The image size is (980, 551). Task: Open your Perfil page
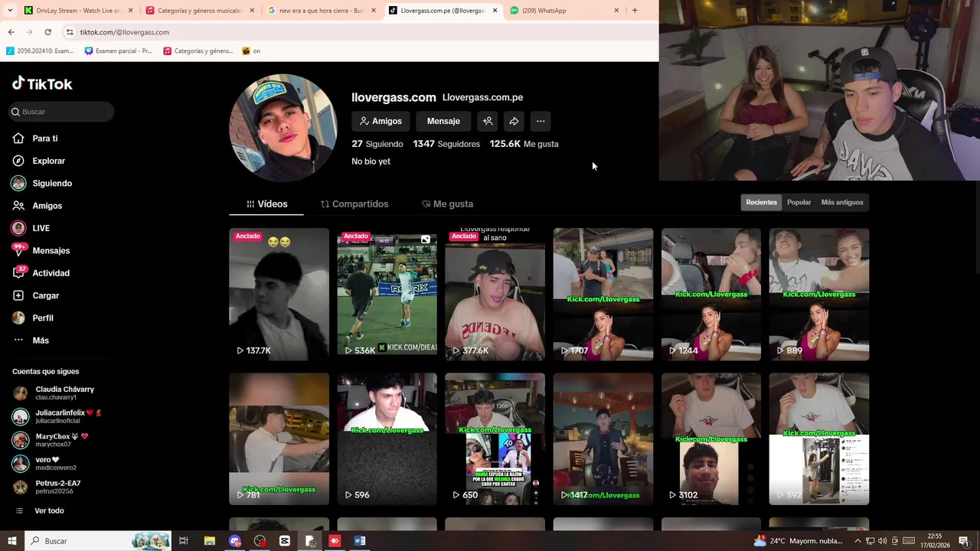33,318
